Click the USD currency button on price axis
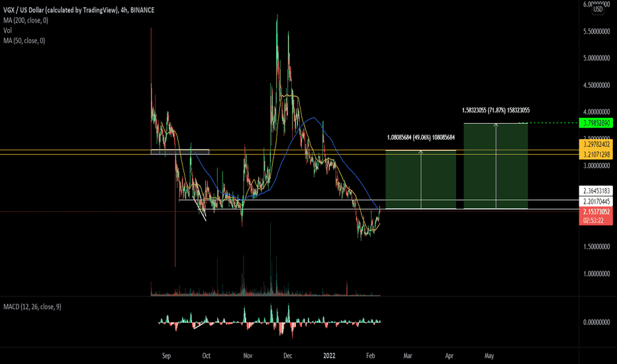This screenshot has height=364, width=617. [x=598, y=9]
